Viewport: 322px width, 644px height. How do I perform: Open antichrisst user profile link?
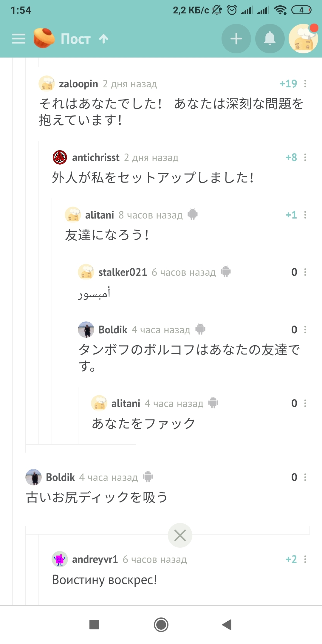pyautogui.click(x=96, y=157)
